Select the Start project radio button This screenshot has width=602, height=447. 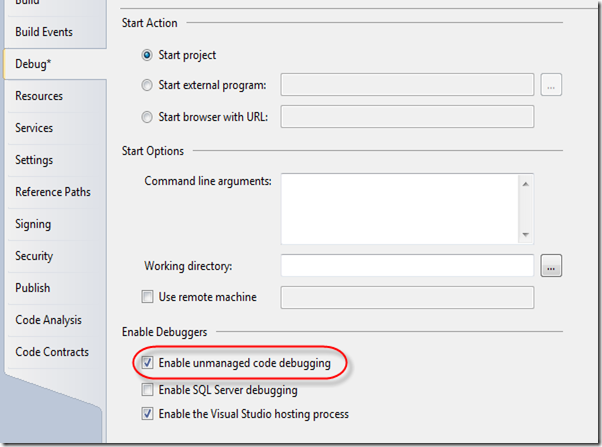pos(149,55)
